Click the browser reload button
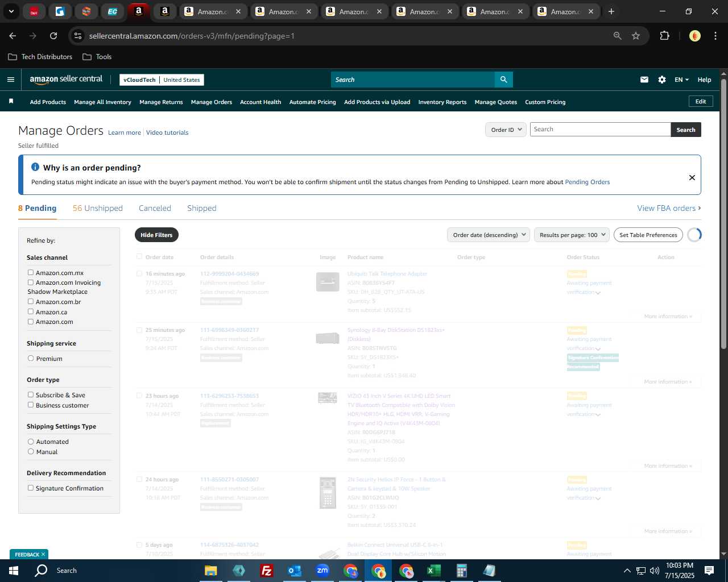Image resolution: width=728 pixels, height=582 pixels. tap(53, 36)
